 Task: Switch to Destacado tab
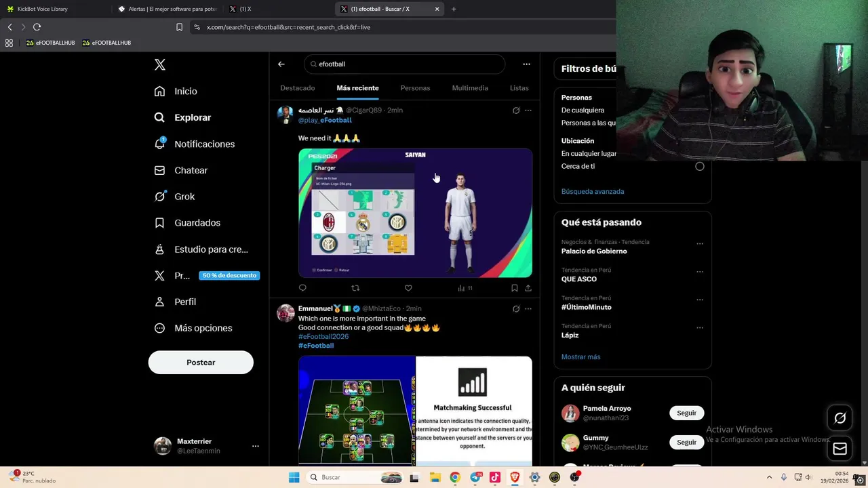point(298,88)
